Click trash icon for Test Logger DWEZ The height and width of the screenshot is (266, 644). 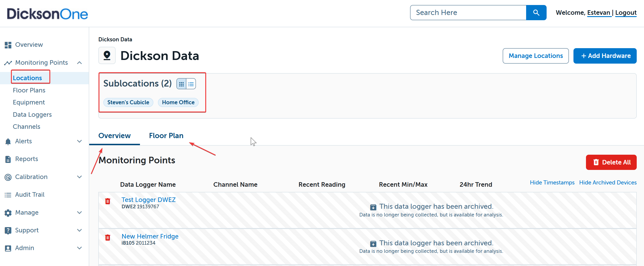107,201
